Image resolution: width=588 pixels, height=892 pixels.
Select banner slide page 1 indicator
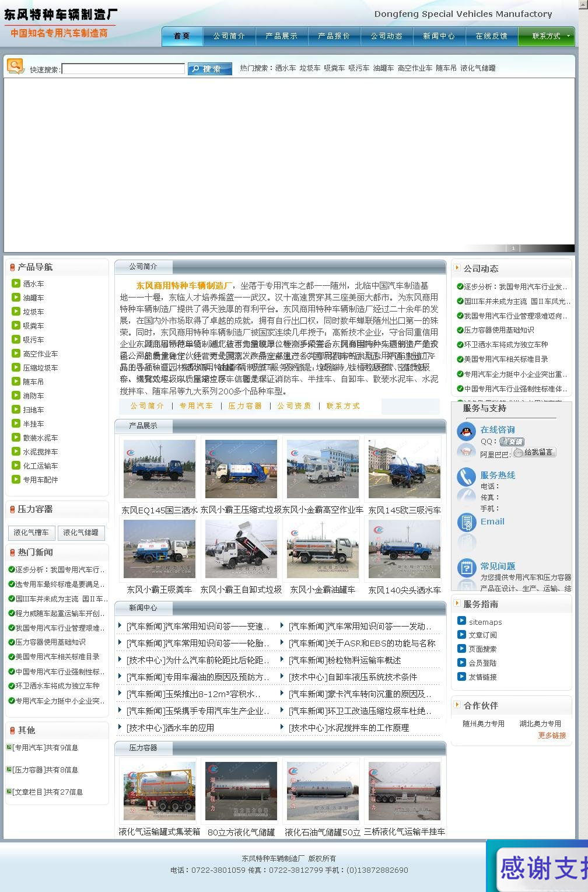coord(513,248)
